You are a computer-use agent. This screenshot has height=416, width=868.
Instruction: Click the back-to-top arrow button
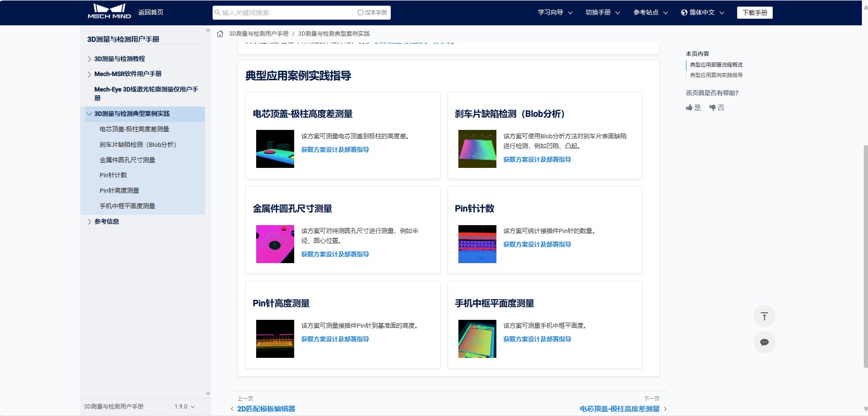click(764, 317)
